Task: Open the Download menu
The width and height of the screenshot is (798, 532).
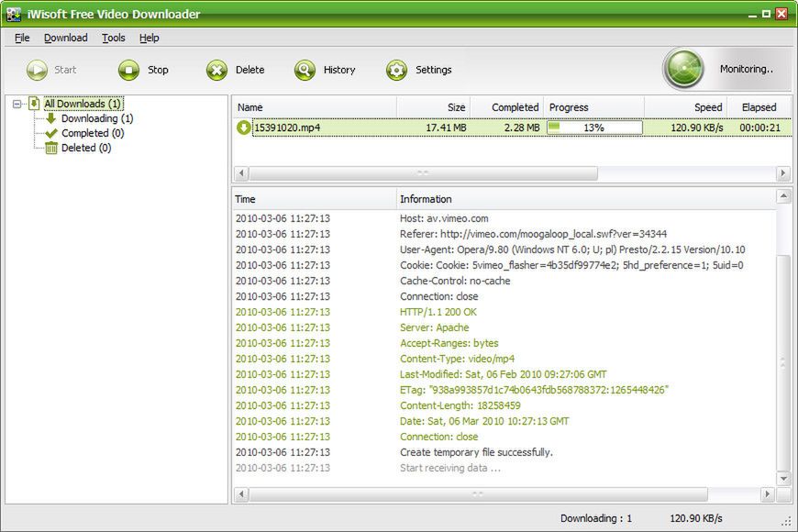Action: click(66, 38)
